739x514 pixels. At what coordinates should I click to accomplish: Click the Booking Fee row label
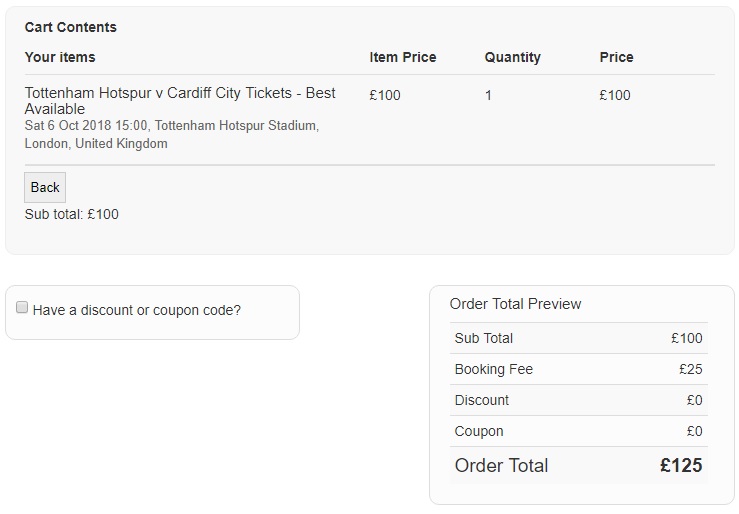[x=494, y=369]
